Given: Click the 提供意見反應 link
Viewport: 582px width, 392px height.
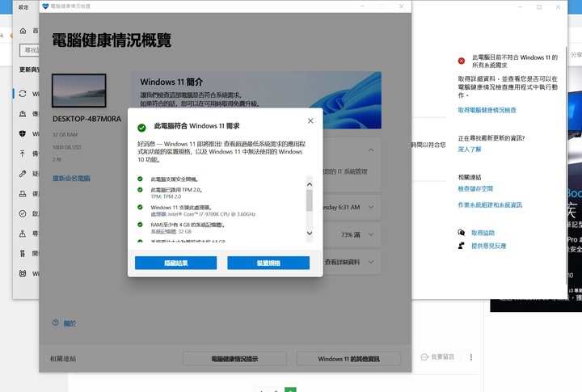Looking at the screenshot, I should point(489,246).
